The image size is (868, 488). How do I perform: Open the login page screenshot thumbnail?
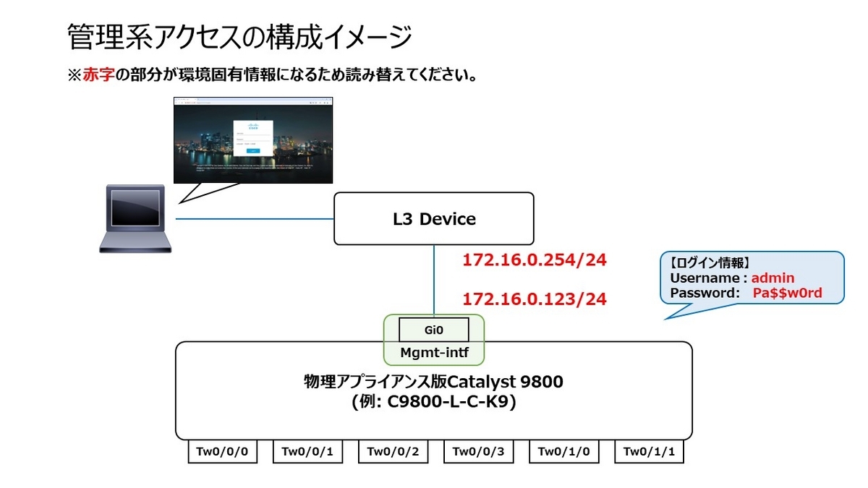tap(255, 139)
